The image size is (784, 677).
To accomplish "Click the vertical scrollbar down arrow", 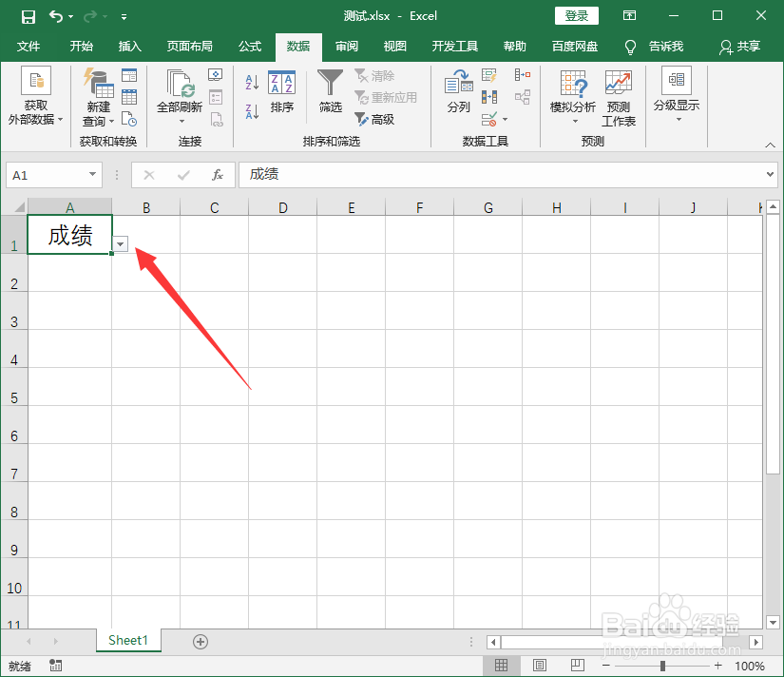I will 773,623.
